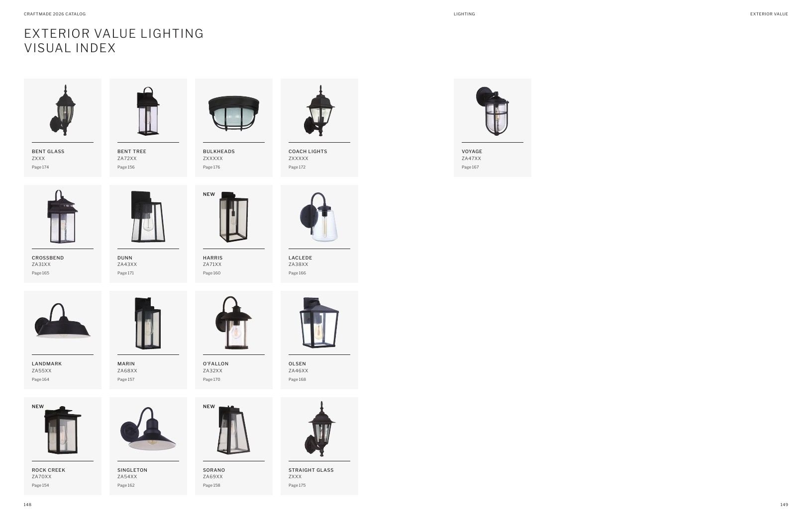The image size is (812, 519).
Task: Select the "ZA43XX" code under Dunn
Action: point(127,264)
